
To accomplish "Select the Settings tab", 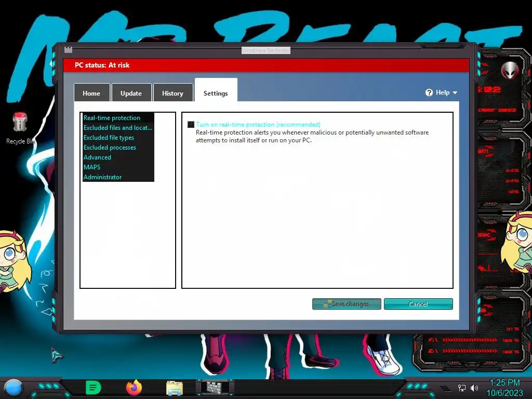I will (216, 90).
